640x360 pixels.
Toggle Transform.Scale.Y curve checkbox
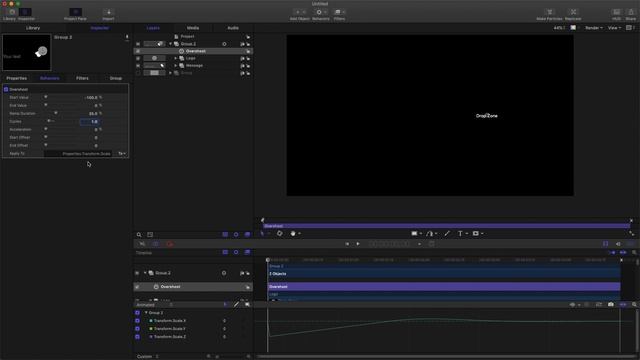[137, 329]
